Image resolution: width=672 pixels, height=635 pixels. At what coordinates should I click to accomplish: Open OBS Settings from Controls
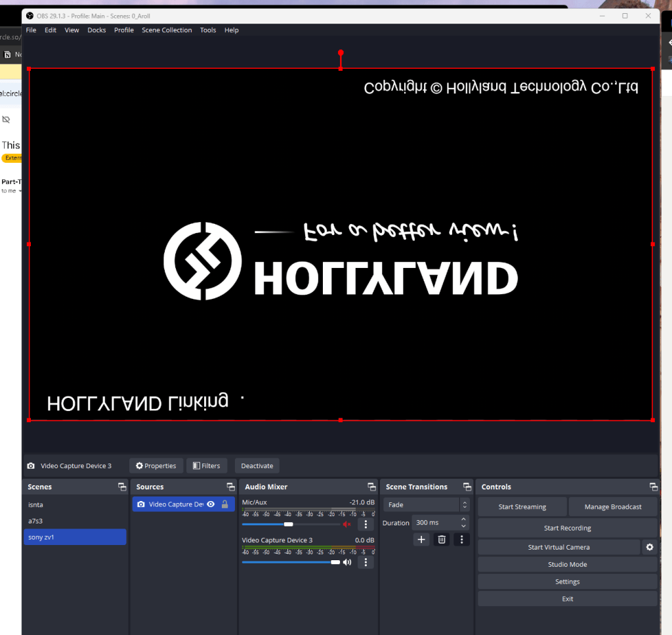[568, 581]
